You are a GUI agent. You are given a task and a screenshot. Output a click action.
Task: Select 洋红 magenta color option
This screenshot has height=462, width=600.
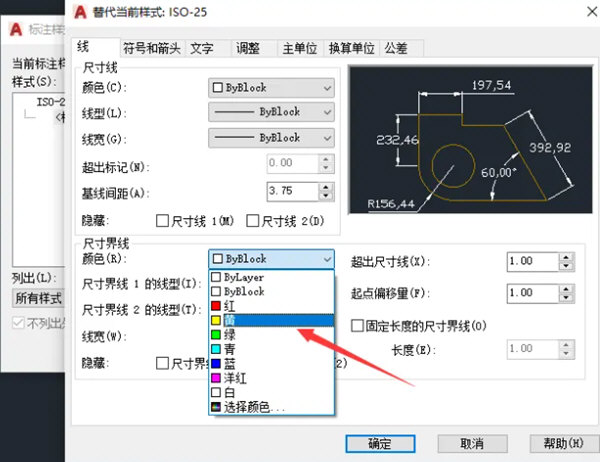tap(272, 378)
